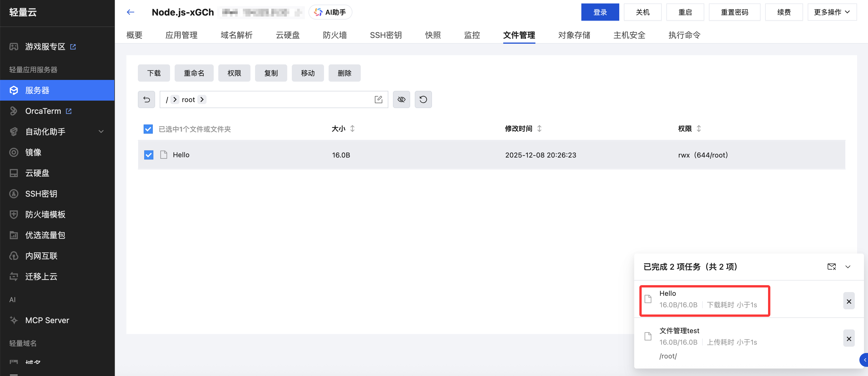
Task: Click the refresh file list icon
Action: pos(423,99)
